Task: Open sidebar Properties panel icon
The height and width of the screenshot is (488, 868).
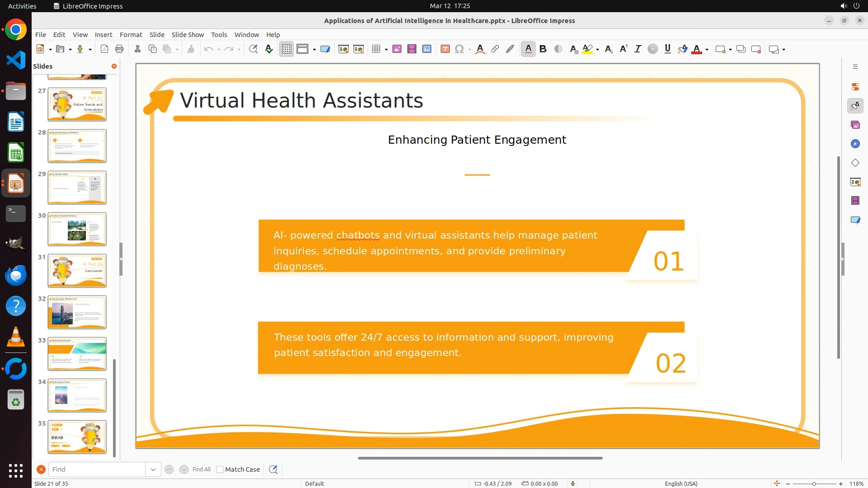Action: [x=855, y=87]
